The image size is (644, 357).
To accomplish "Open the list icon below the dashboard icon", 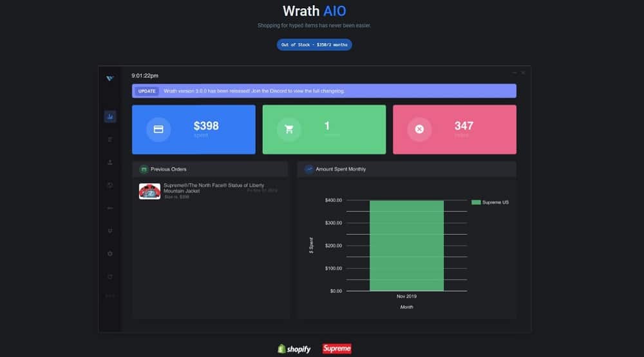I will tap(109, 140).
